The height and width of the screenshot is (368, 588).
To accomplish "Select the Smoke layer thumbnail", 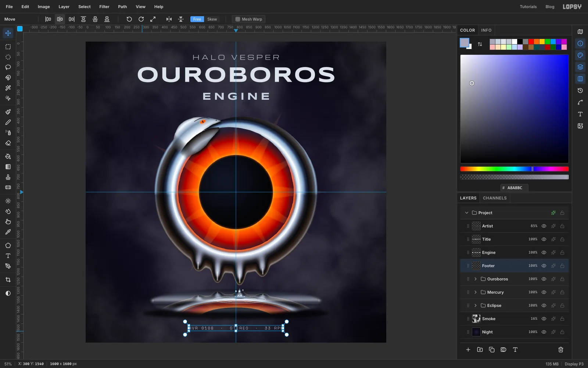I will (476, 319).
